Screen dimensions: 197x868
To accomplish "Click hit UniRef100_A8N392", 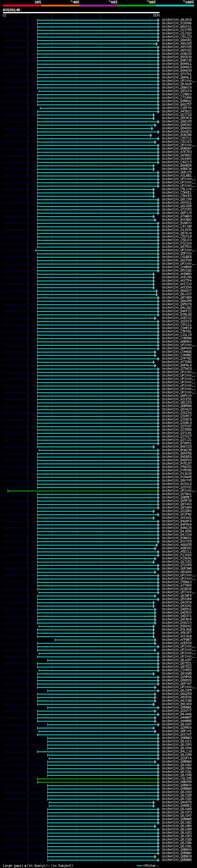I will coord(177,548).
